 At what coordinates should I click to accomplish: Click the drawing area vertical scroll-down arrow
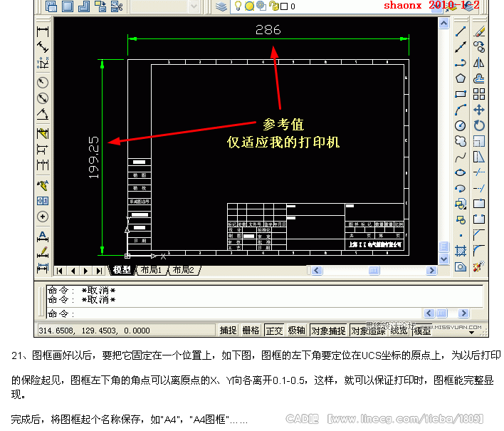click(444, 259)
